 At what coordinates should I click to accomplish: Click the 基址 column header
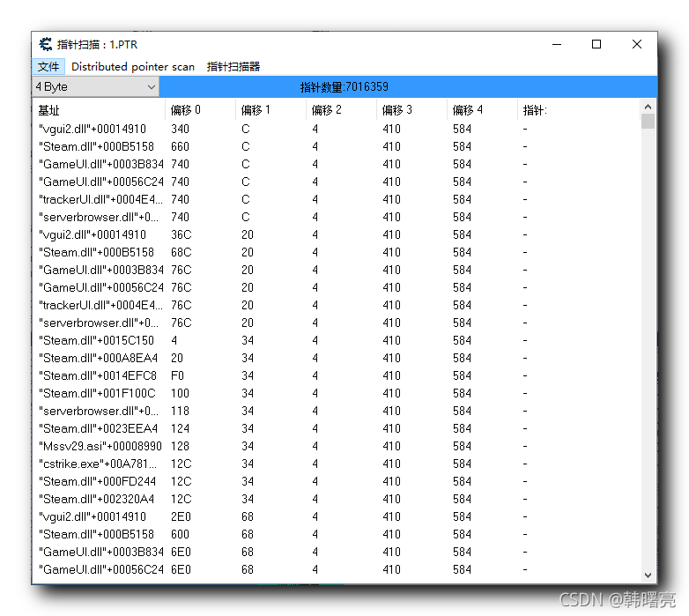tap(99, 110)
